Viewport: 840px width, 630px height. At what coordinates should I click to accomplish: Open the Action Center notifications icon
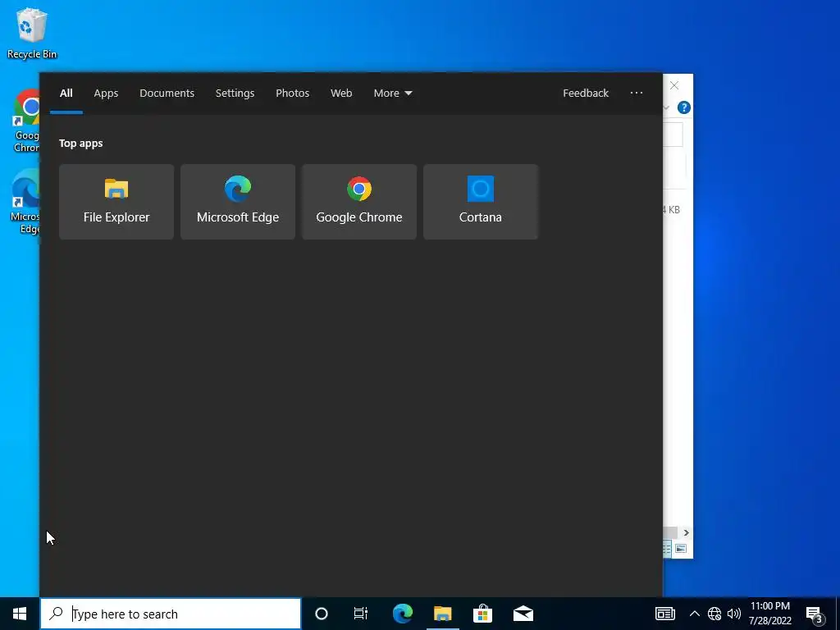tap(815, 614)
